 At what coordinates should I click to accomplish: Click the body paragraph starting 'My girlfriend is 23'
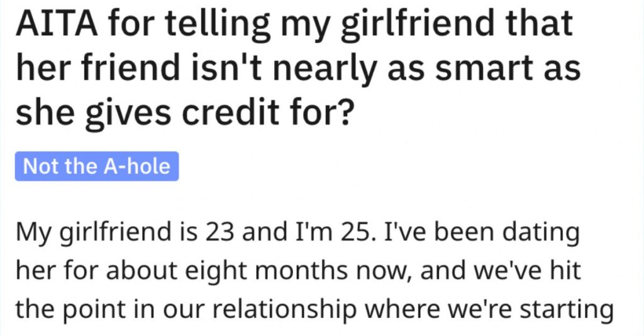pyautogui.click(x=314, y=271)
